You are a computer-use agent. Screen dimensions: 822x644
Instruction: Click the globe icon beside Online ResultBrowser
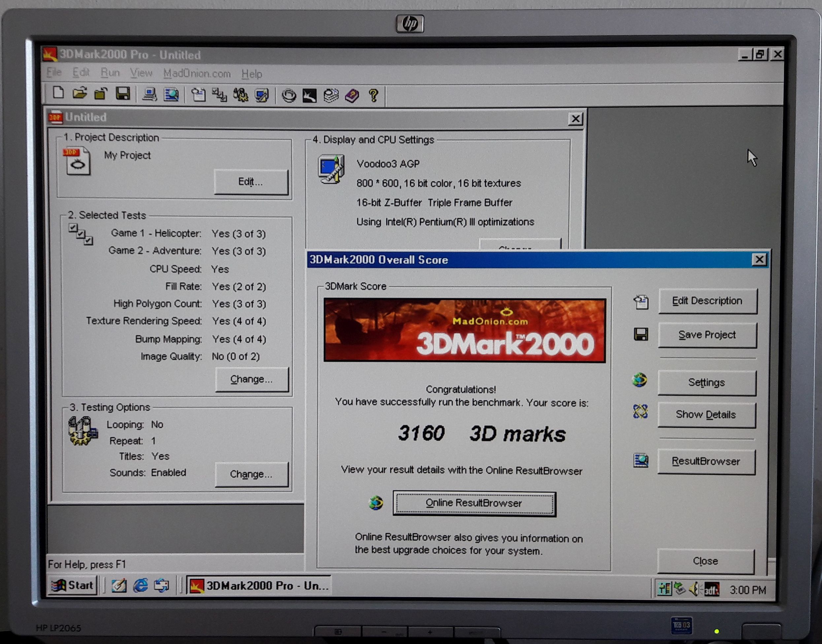(376, 503)
